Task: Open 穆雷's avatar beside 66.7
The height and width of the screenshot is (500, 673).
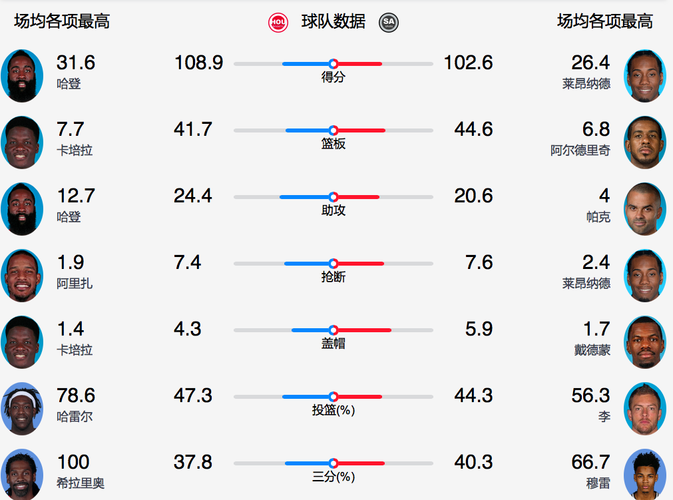Action: [x=645, y=474]
